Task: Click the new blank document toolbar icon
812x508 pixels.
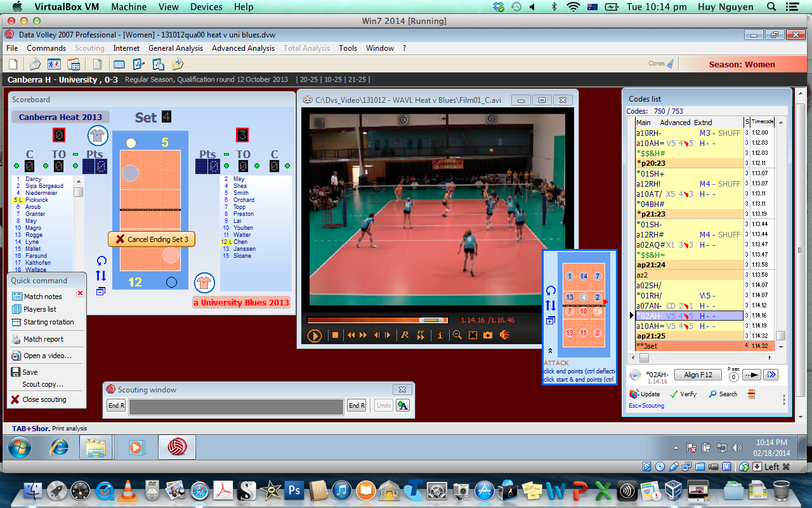Action: click(x=13, y=64)
